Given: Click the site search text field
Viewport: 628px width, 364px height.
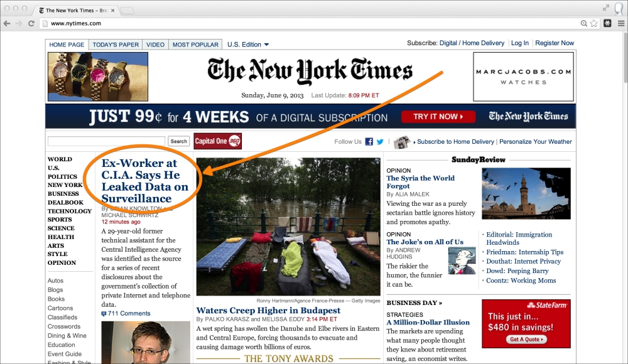Looking at the screenshot, I should (106, 141).
